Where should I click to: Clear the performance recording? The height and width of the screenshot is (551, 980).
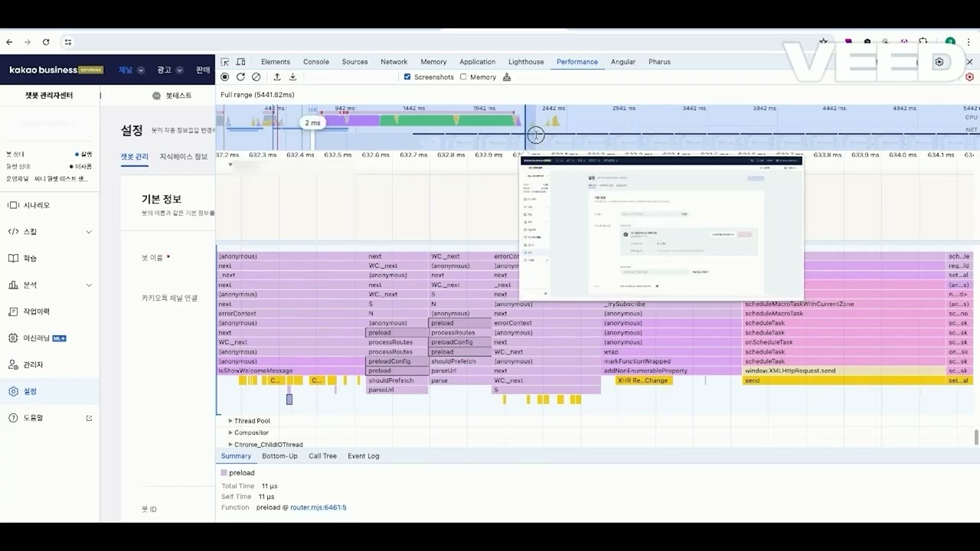tap(256, 77)
